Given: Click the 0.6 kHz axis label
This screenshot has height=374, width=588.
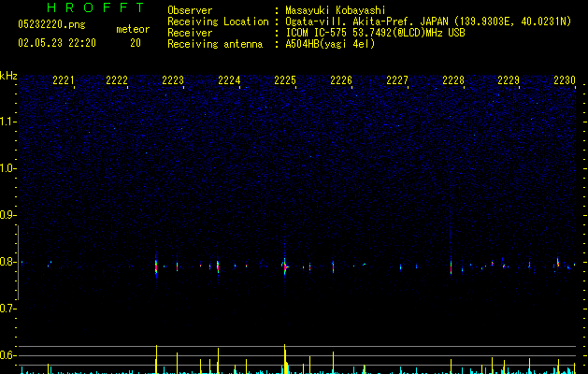Looking at the screenshot, I should (x=7, y=355).
